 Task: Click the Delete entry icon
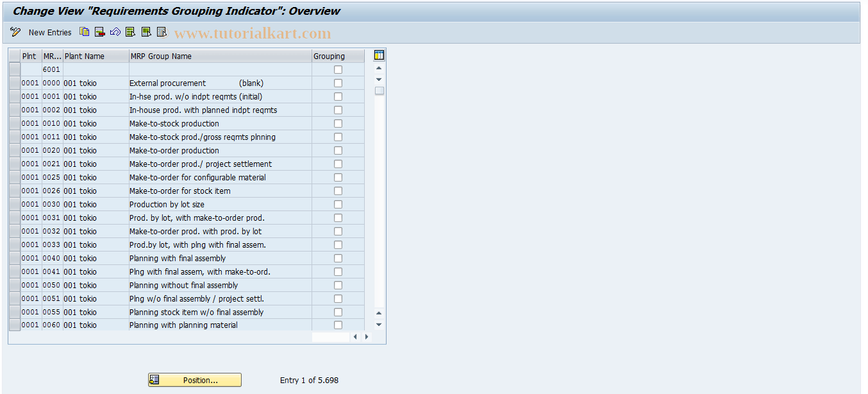(99, 31)
